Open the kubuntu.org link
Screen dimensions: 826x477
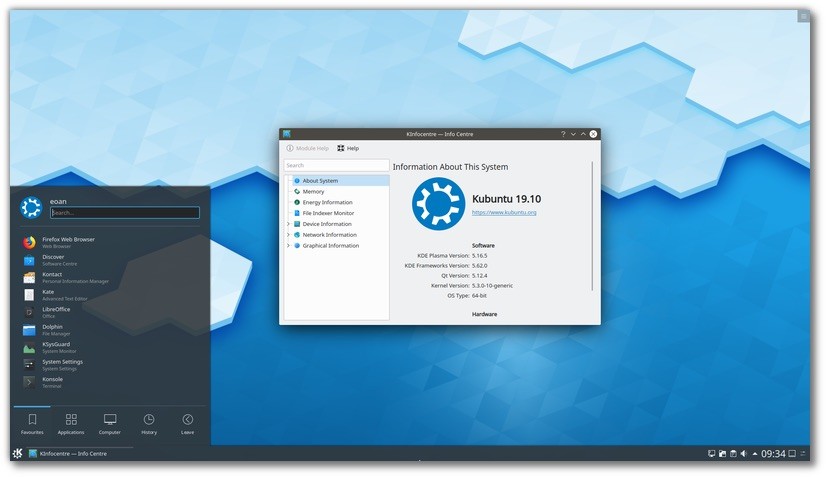pos(504,212)
